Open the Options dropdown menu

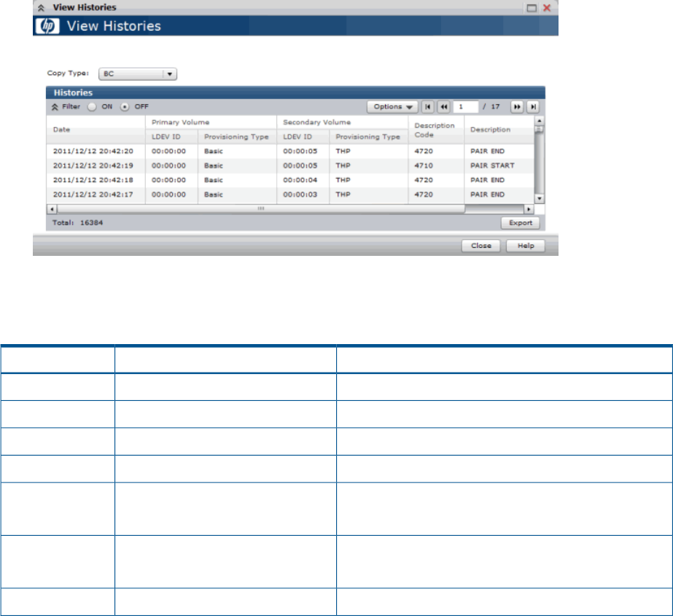point(392,107)
